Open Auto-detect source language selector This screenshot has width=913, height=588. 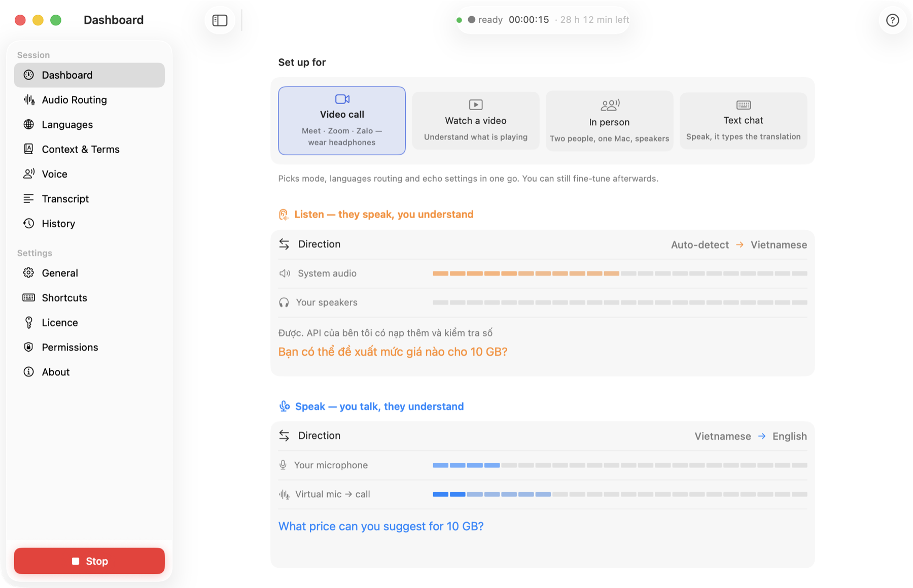coord(700,245)
